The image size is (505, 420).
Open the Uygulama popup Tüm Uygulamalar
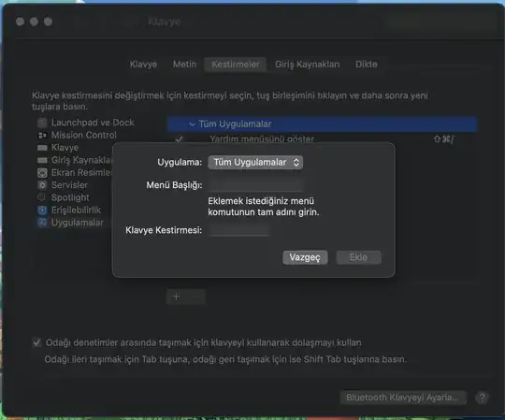tap(255, 163)
